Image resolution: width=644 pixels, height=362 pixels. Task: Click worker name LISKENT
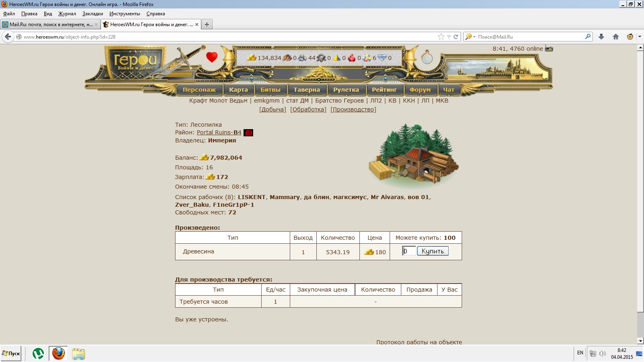252,197
